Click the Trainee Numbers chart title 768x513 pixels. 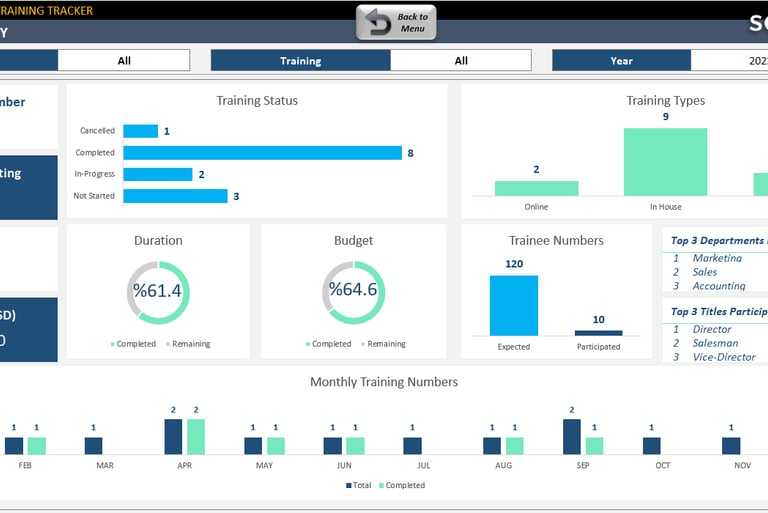tap(556, 241)
